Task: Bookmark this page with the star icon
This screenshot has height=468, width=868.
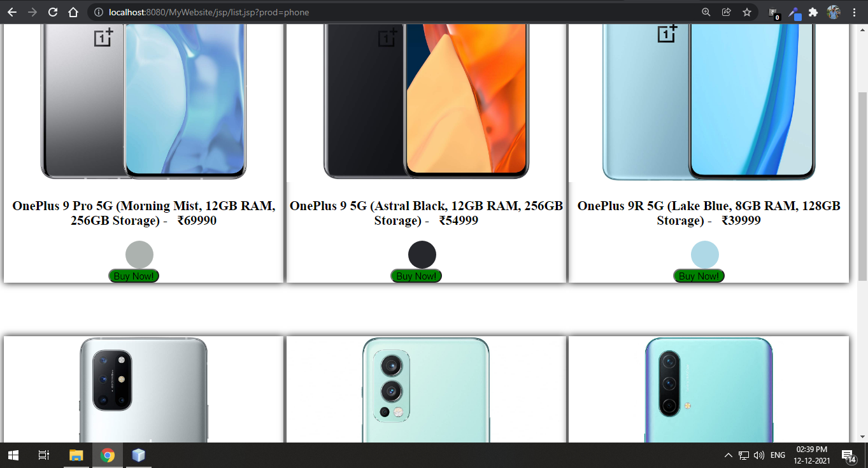Action: tap(747, 12)
